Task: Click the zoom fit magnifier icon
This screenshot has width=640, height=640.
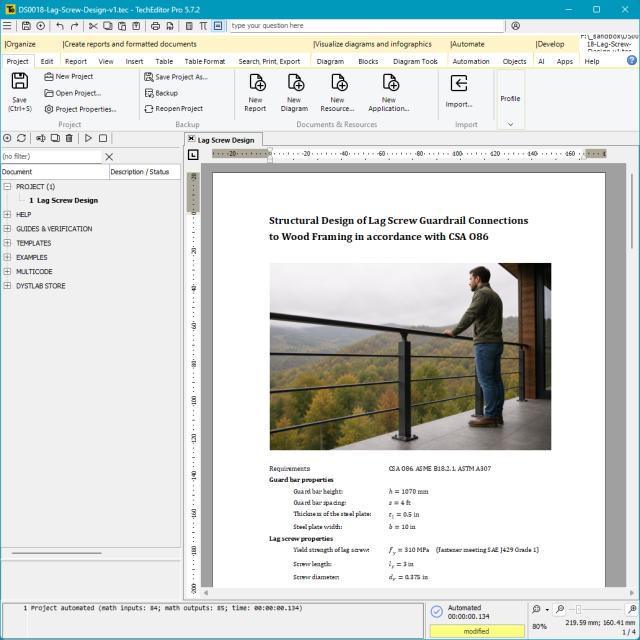Action: pos(536,609)
